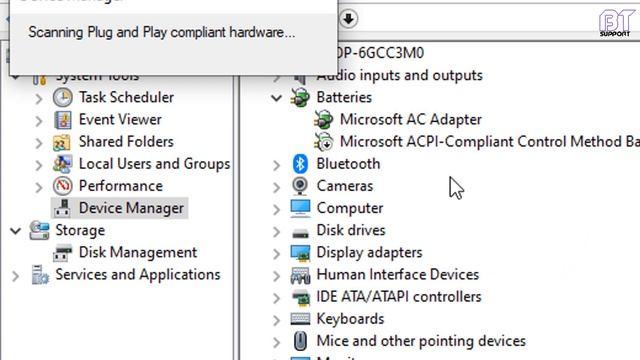Select the Microsoft AC Adapter label
Image resolution: width=640 pixels, height=360 pixels.
[411, 120]
